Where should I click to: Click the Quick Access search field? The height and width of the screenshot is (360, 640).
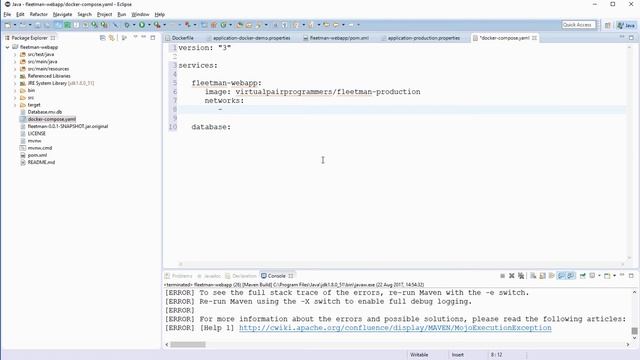(578, 25)
